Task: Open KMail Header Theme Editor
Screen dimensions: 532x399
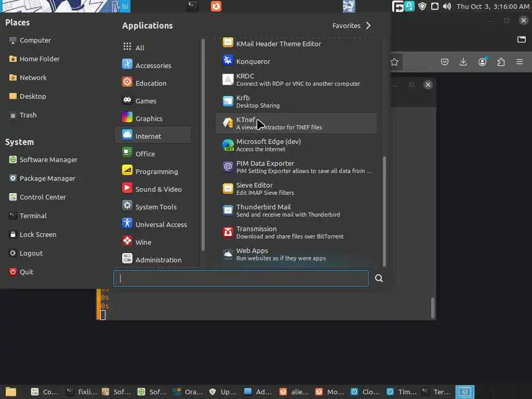Action: tap(296, 44)
